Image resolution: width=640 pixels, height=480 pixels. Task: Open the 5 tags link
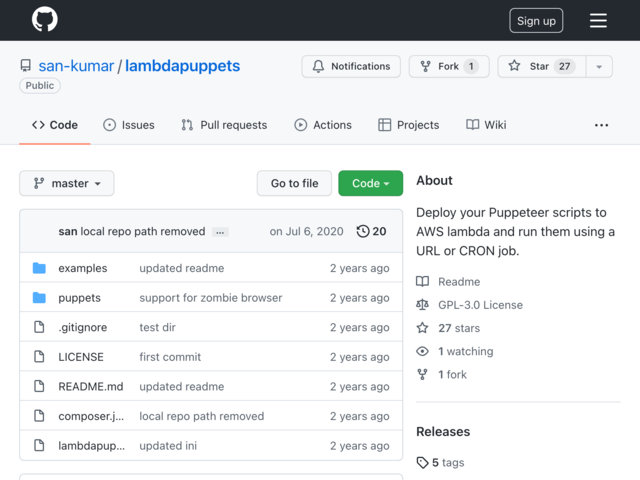coord(448,462)
